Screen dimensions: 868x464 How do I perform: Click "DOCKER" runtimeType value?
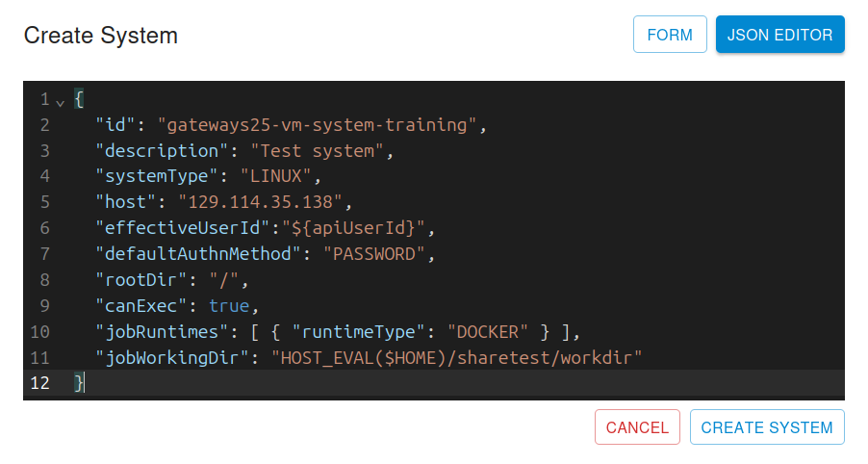[x=487, y=332]
